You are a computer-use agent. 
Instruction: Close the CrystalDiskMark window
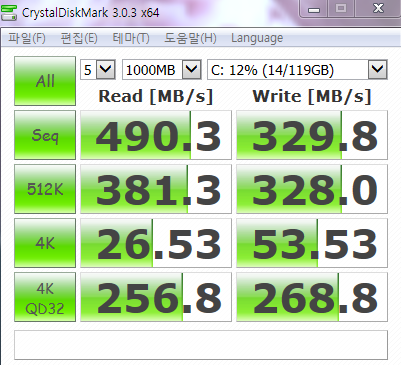[378, 9]
